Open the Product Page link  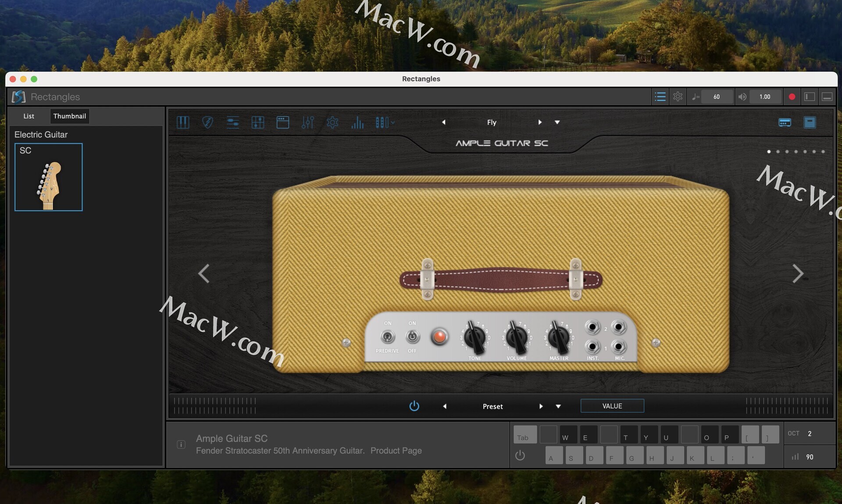(396, 451)
